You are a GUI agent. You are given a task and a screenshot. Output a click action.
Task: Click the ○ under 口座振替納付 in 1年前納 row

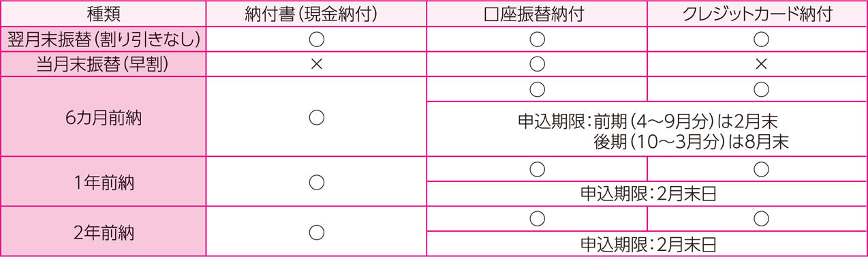pos(537,169)
